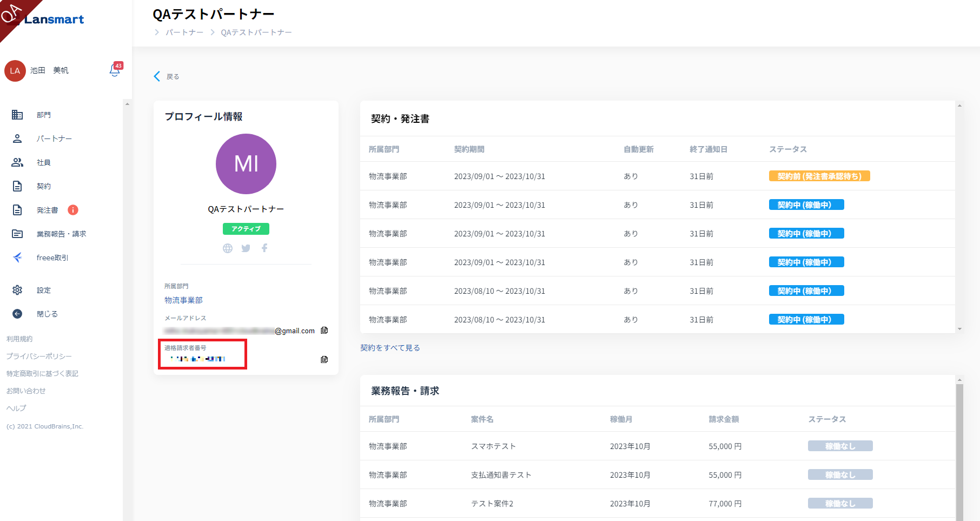Click the 契約前 (発注書承認待ち) status badge
The image size is (980, 521).
[x=819, y=176]
